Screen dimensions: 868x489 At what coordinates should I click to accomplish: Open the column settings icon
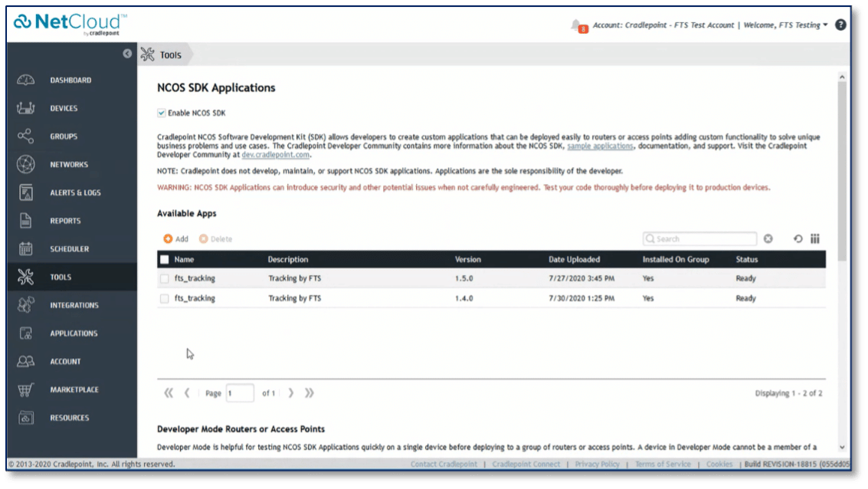[x=814, y=238]
